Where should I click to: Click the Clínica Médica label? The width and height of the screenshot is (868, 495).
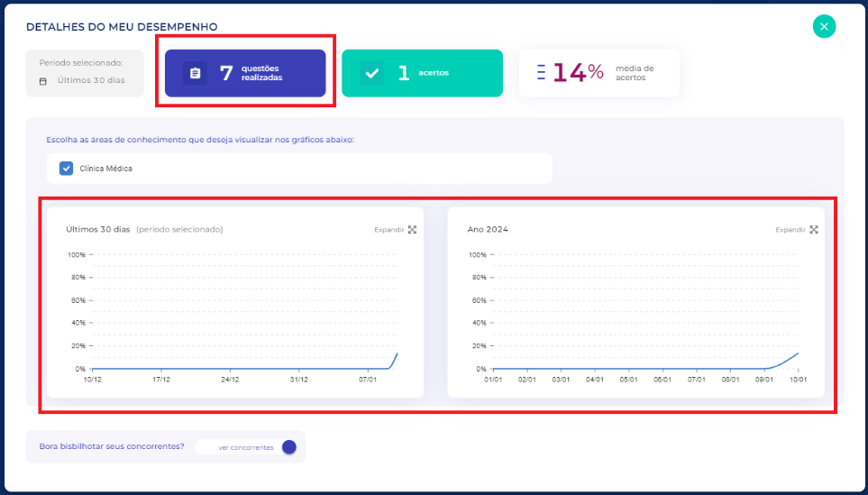[x=105, y=169]
